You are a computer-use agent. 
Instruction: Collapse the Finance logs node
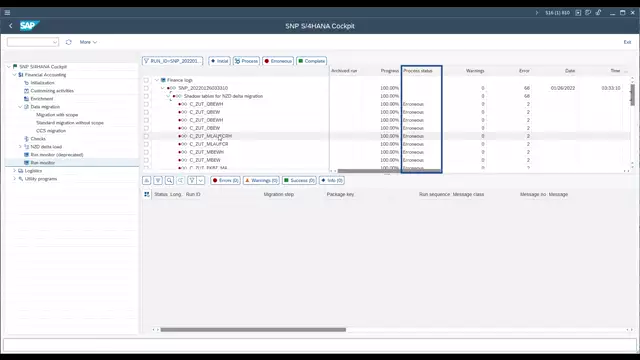pos(157,80)
